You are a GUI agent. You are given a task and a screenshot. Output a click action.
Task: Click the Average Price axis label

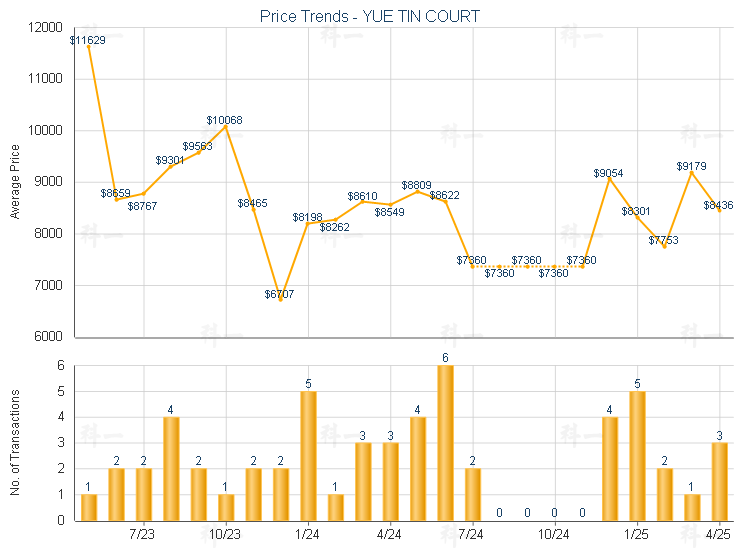(x=15, y=182)
